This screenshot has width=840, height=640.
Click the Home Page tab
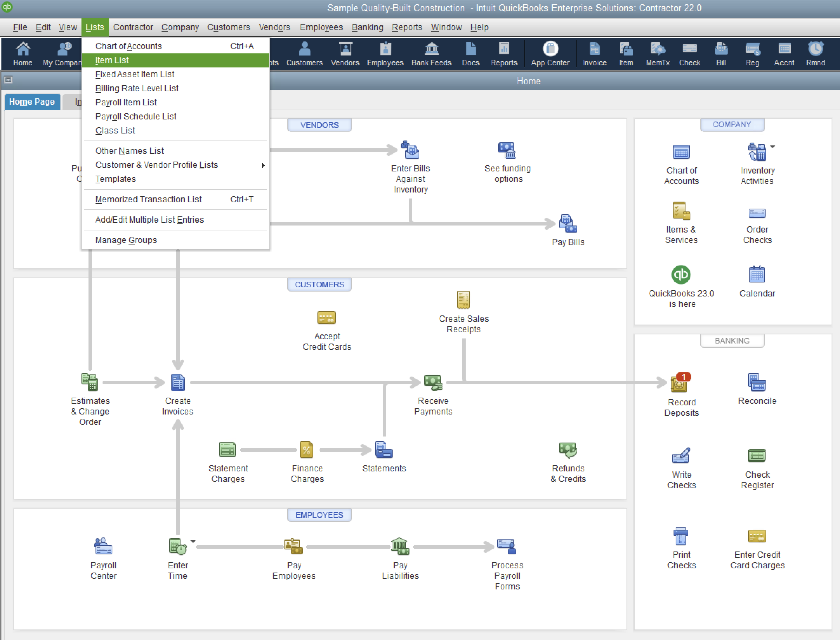point(32,102)
